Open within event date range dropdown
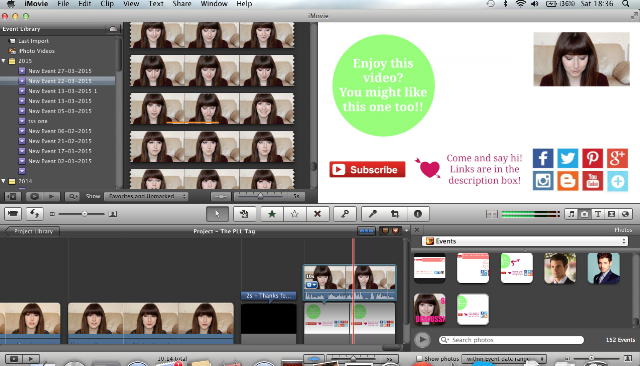The image size is (640, 366). coord(504,359)
